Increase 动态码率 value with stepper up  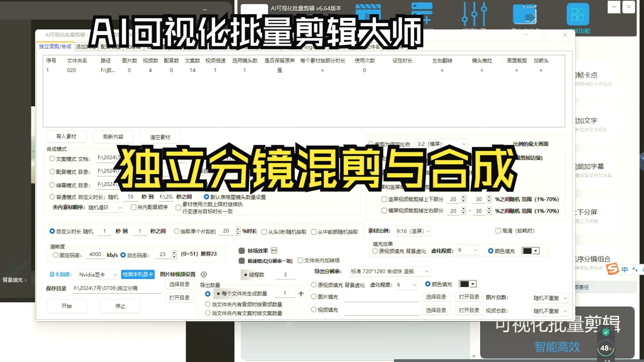tap(174, 252)
